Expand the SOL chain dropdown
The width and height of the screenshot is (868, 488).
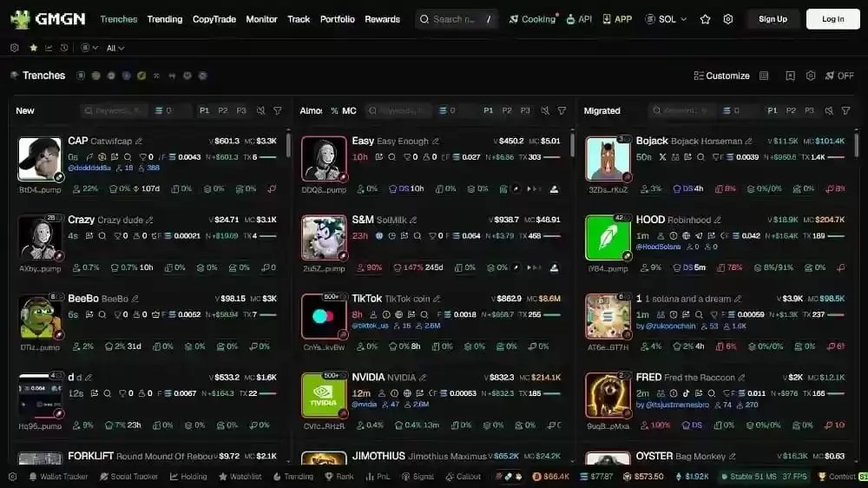(x=666, y=19)
